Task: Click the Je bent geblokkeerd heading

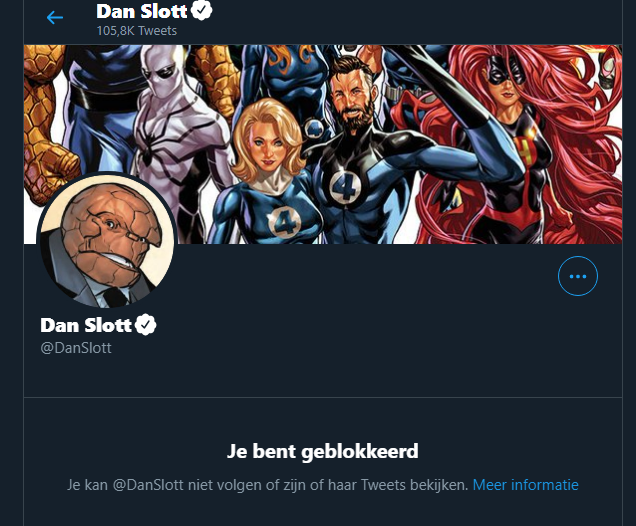Action: click(x=322, y=451)
